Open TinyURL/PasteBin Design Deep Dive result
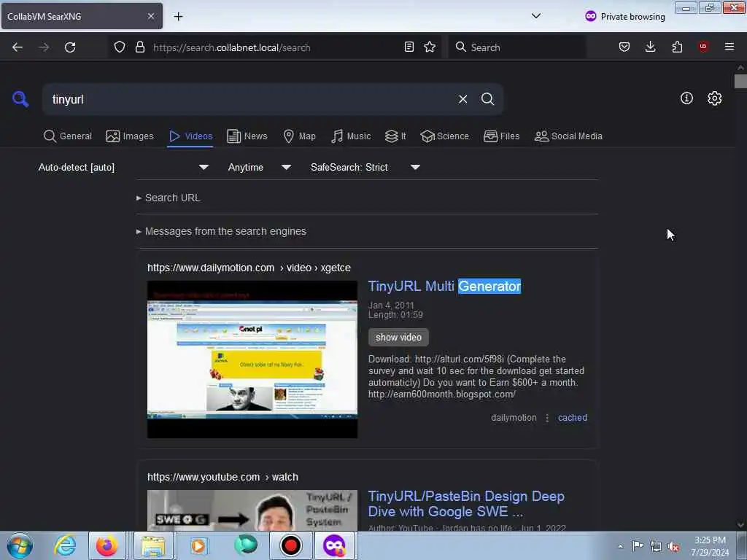Screen dimensions: 747x560 coord(466,504)
